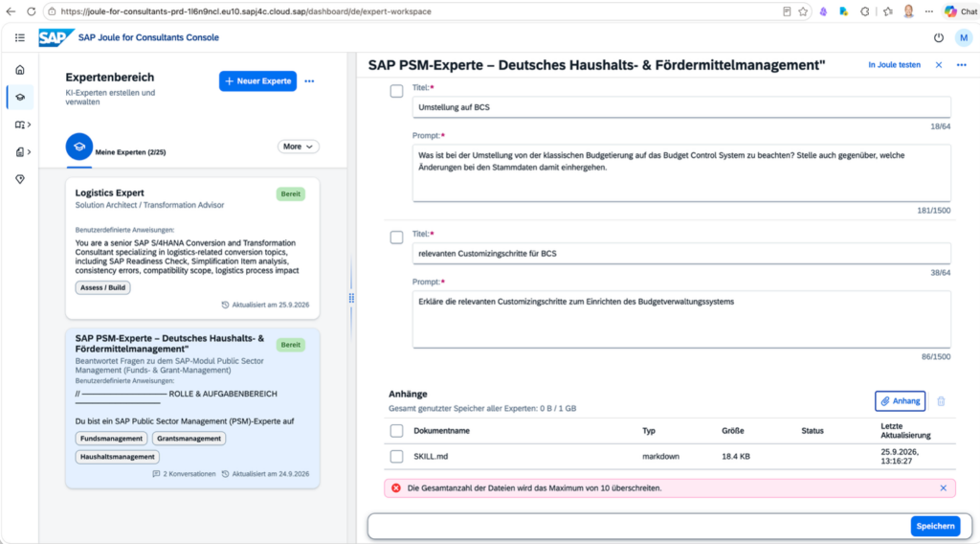Viewport: 980px width, 544px height.
Task: Expand the document sidebar item
Action: [x=23, y=152]
